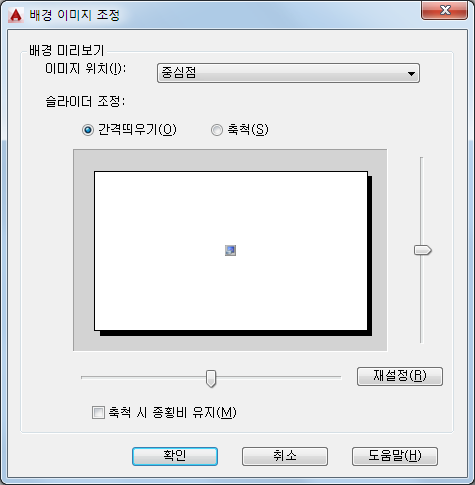
Task: Open the 이미지 위치 dropdown showing 중심점
Action: [288, 73]
